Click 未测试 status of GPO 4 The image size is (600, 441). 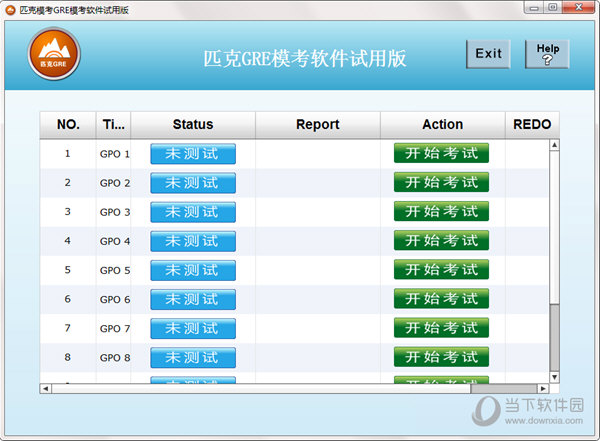tap(193, 241)
